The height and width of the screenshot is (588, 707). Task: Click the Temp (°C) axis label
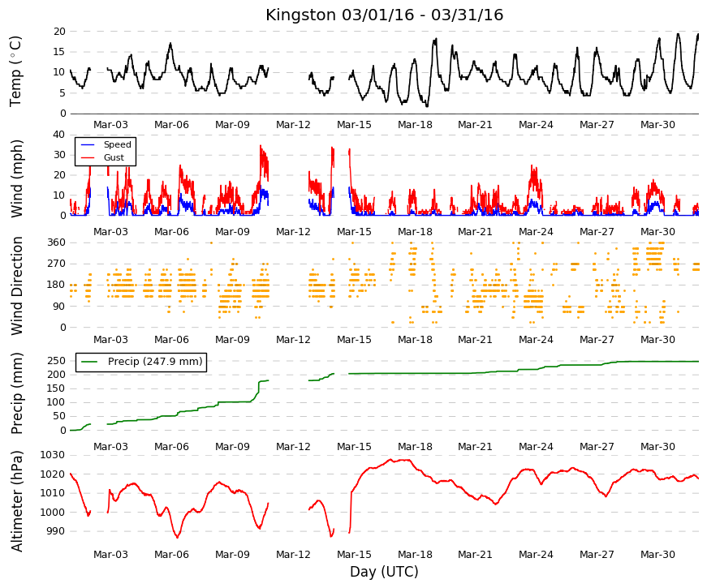(x=15, y=71)
